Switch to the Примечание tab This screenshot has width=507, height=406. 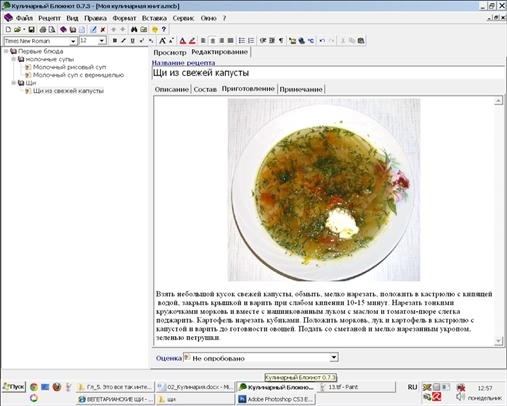[301, 89]
